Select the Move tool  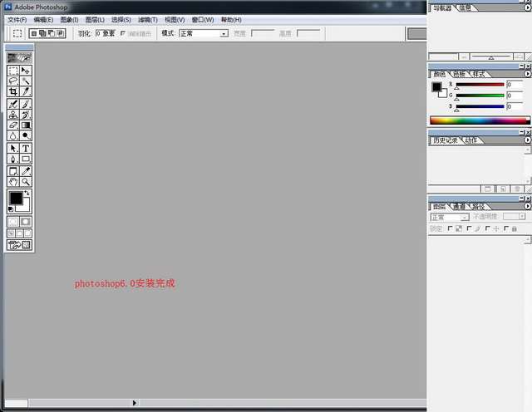[x=26, y=71]
